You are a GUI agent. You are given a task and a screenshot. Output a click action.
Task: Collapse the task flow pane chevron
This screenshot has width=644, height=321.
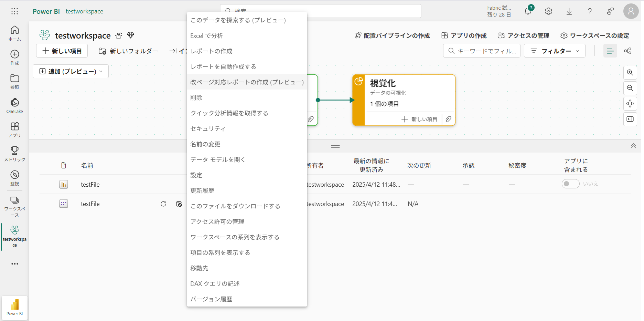point(633,146)
